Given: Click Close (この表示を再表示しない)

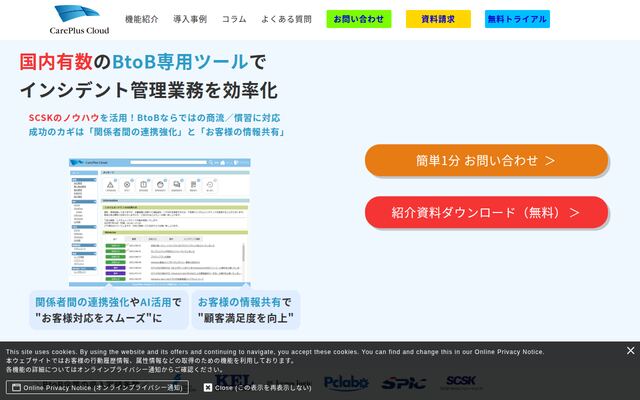Looking at the screenshot, I should click(x=258, y=387).
